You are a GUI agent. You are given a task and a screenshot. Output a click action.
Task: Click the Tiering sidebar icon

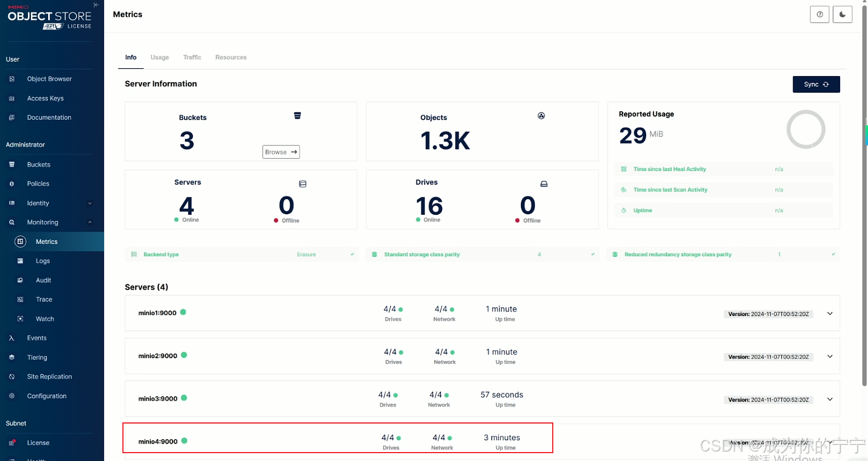[12, 357]
